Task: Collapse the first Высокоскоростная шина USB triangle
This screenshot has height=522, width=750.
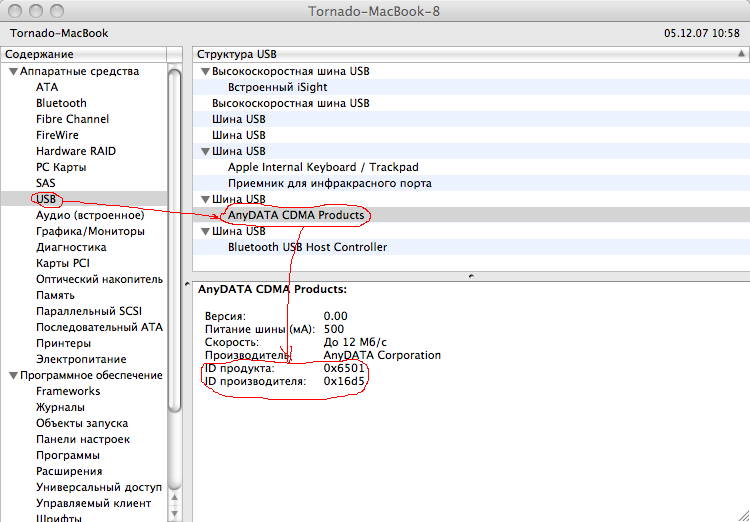Action: (205, 72)
